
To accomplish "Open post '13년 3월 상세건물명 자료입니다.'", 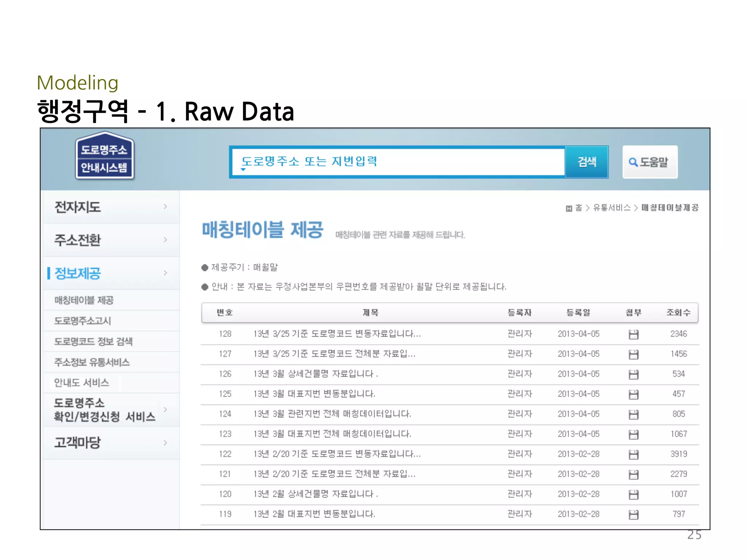I will [x=316, y=374].
